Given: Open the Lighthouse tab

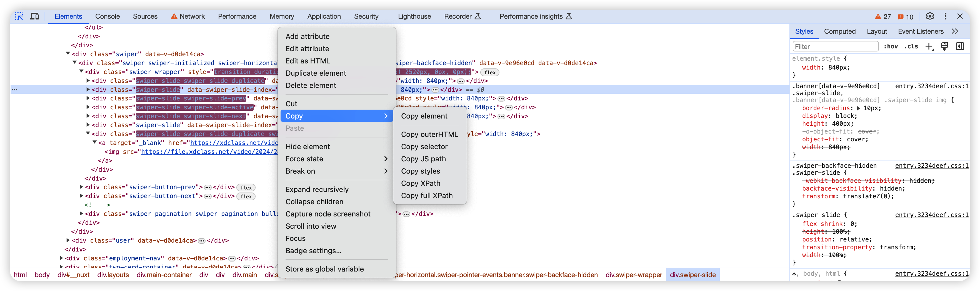Looking at the screenshot, I should [x=414, y=16].
